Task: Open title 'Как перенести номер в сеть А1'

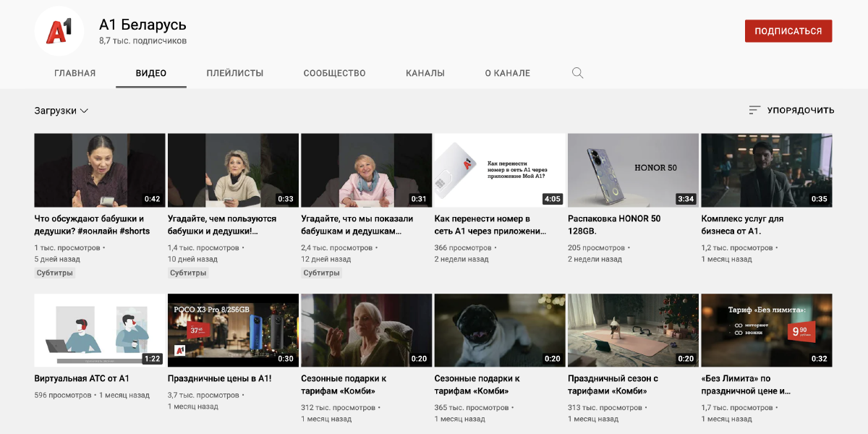Action: [490, 225]
